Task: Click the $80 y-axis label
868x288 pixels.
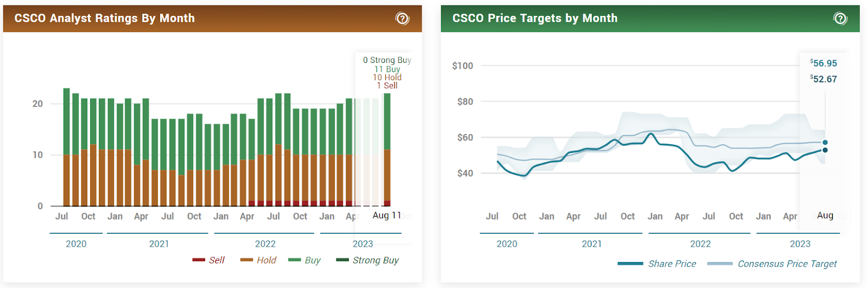Action: (x=465, y=101)
